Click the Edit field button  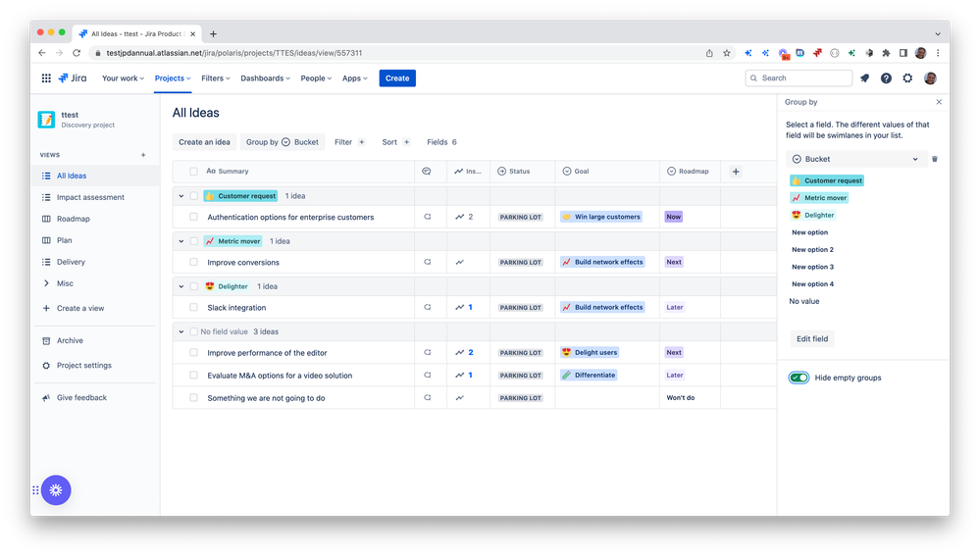[x=812, y=338]
